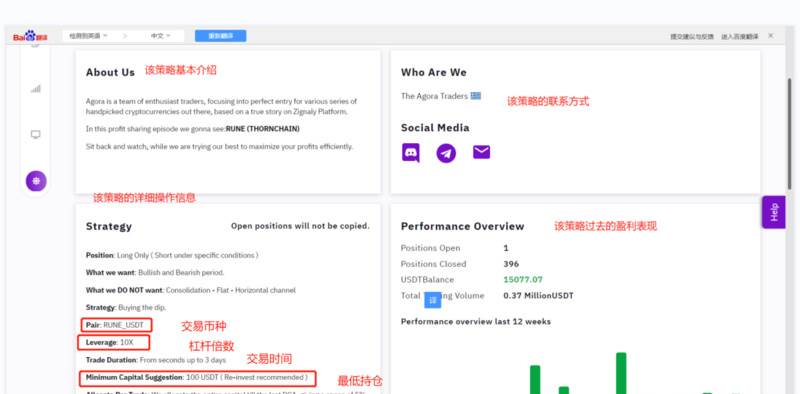Click the page vertical scrollbar thumb
Image resolution: width=800 pixels, height=394 pixels.
click(790, 134)
